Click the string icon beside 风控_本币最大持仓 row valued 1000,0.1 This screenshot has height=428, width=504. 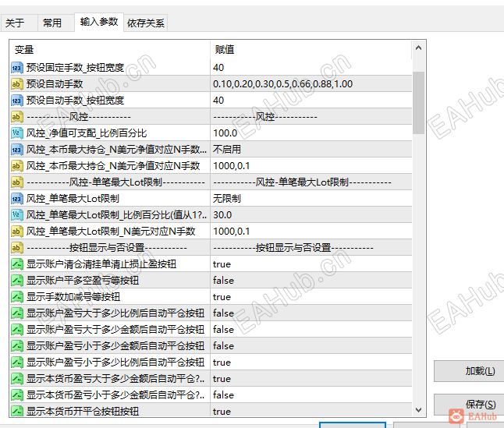[x=16, y=166]
